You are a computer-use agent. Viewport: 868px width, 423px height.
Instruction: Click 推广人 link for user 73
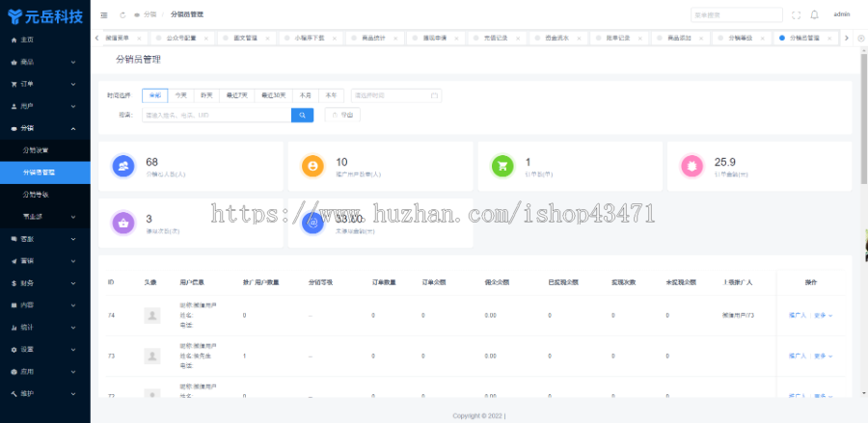pyautogui.click(x=798, y=356)
